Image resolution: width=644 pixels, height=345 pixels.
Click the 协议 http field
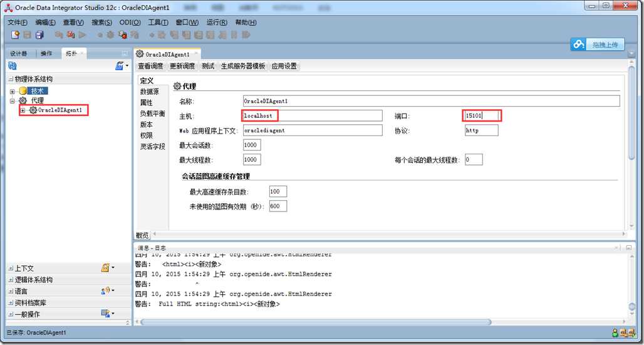point(482,130)
